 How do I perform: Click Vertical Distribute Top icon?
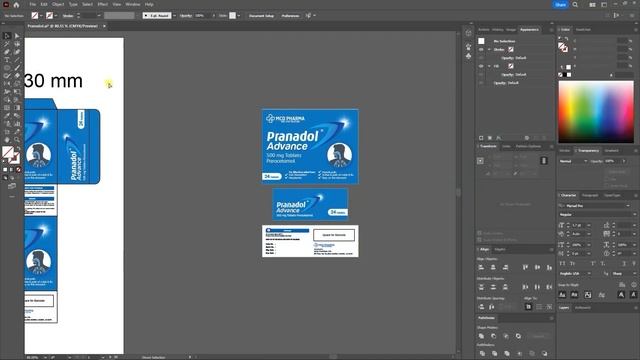pyautogui.click(x=481, y=287)
